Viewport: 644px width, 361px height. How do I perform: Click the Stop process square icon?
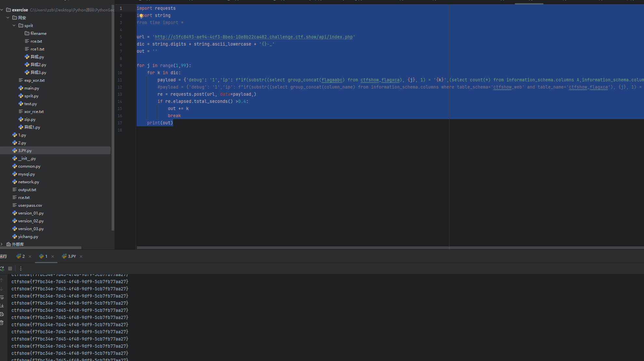tap(10, 269)
